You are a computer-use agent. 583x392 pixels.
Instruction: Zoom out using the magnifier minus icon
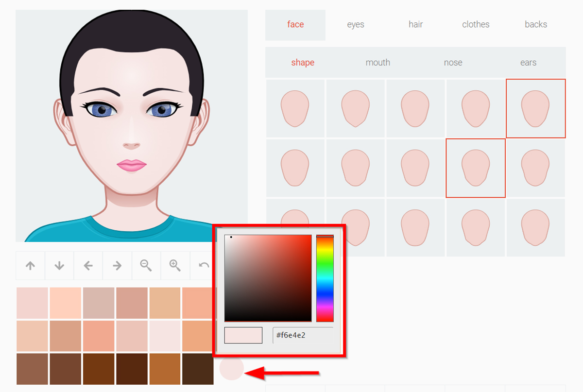pyautogui.click(x=146, y=265)
